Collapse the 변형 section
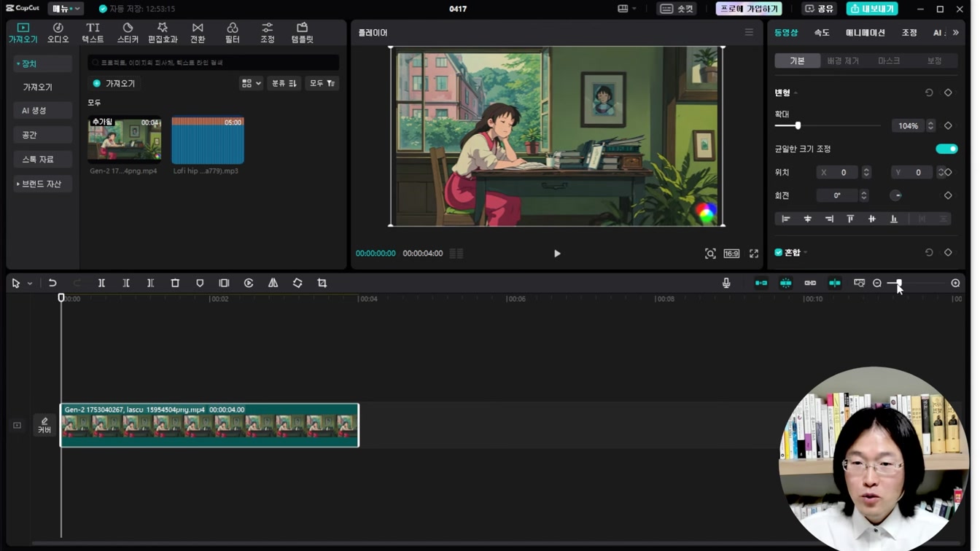Screen dimensions: 980x551 coord(796,93)
